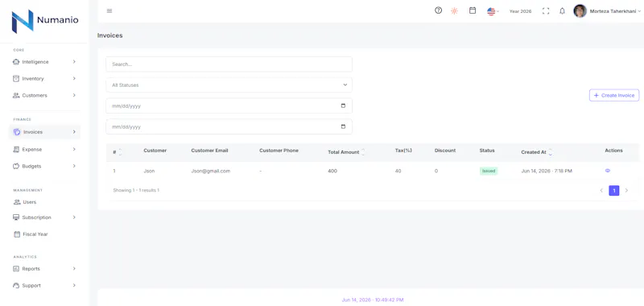Open the Support menu item
Viewport: 644px width, 306px height.
pyautogui.click(x=44, y=285)
